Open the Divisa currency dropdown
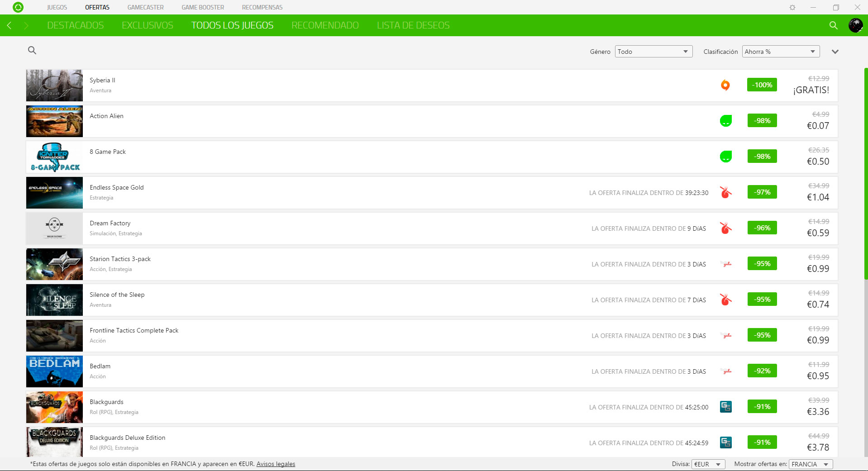Viewport: 868px width, 471px height. click(708, 464)
